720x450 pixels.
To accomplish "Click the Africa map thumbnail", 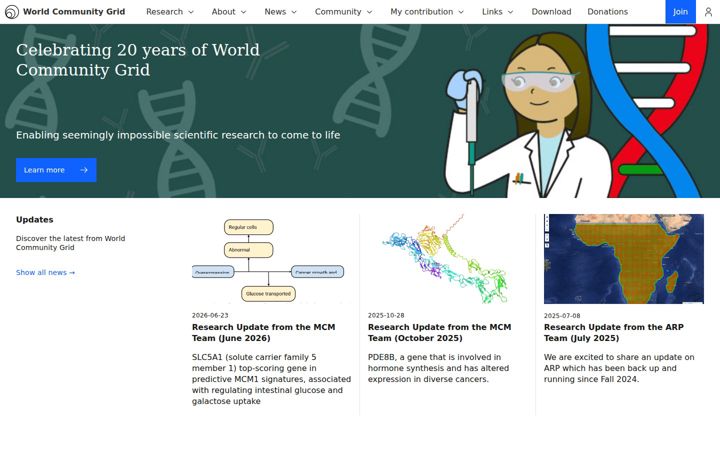I will pyautogui.click(x=624, y=259).
